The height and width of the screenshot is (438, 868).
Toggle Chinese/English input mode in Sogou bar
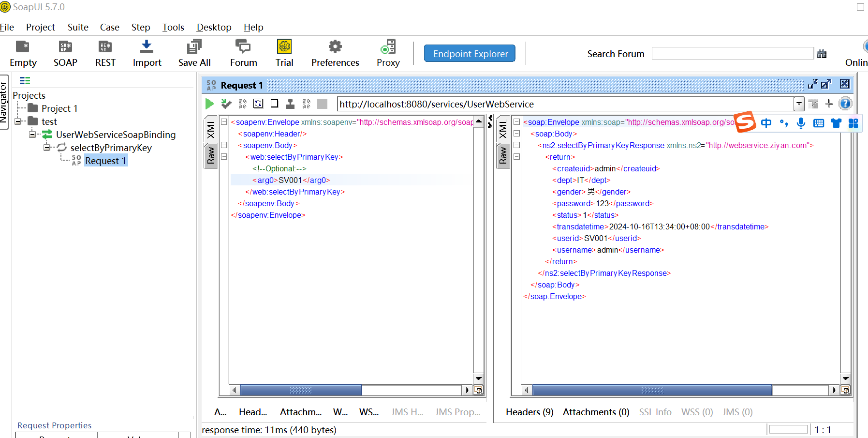[x=766, y=123]
